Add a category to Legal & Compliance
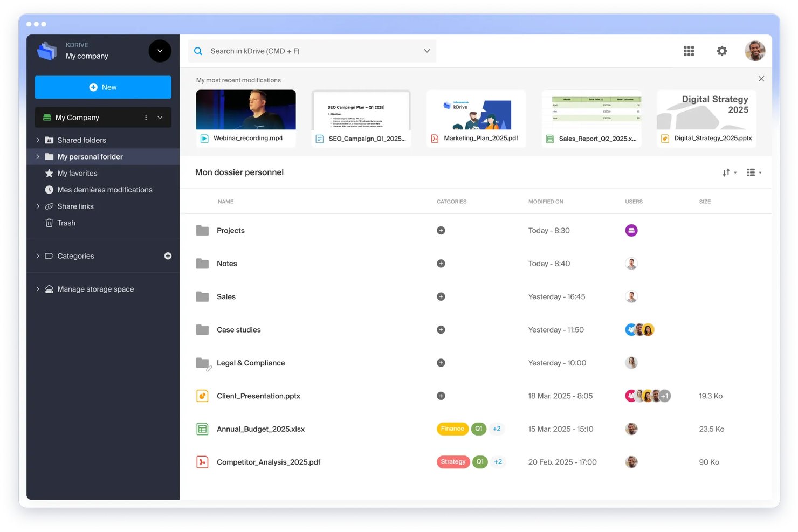Viewport: 798px width, 532px height. [441, 363]
